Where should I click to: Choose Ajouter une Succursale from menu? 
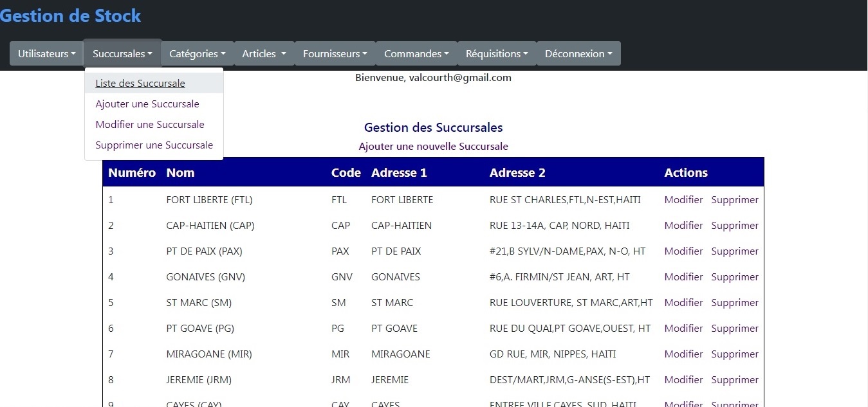click(x=147, y=104)
